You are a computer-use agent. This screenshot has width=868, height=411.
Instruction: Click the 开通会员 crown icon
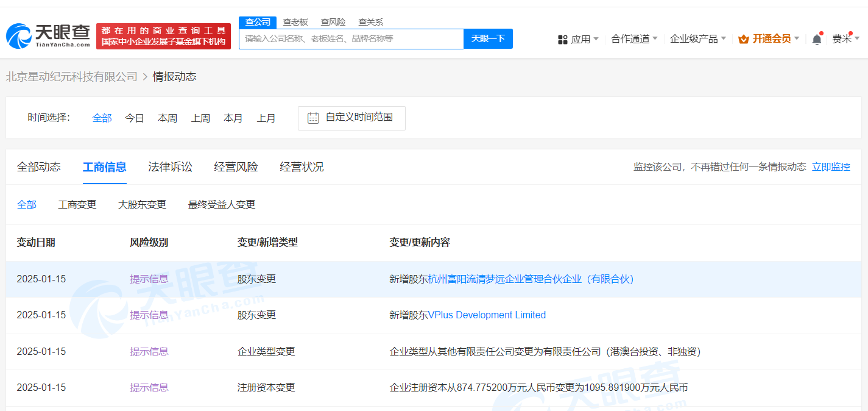click(x=743, y=39)
